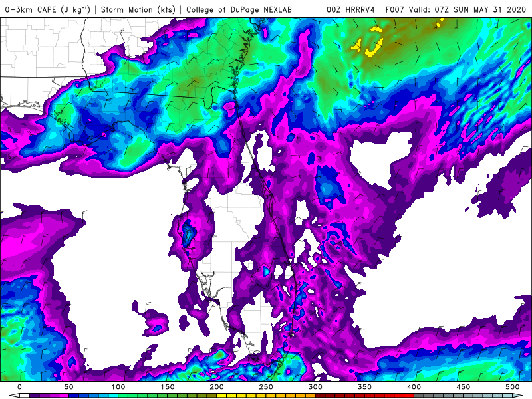Click the "0-3km CAPE (J kg⁻¹)" title text
Image resolution: width=532 pixels, height=399 pixels.
(x=47, y=9)
